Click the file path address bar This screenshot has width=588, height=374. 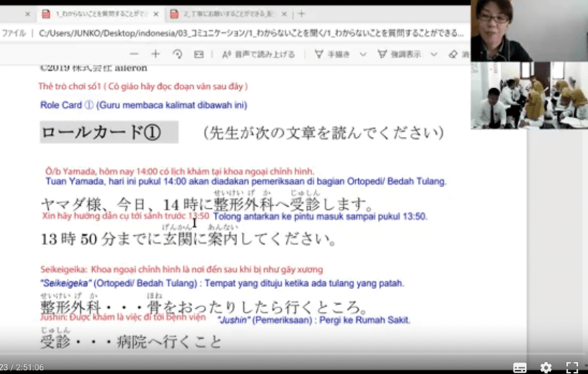coord(251,33)
